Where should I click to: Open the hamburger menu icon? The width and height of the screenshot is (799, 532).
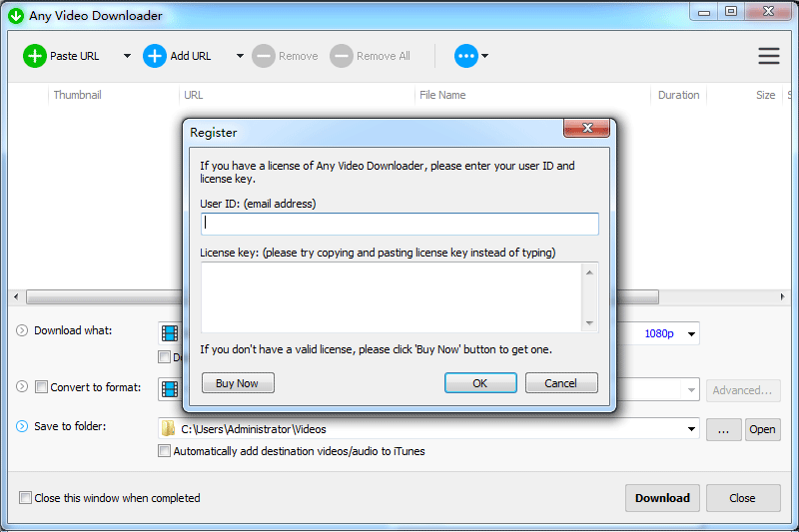click(769, 56)
